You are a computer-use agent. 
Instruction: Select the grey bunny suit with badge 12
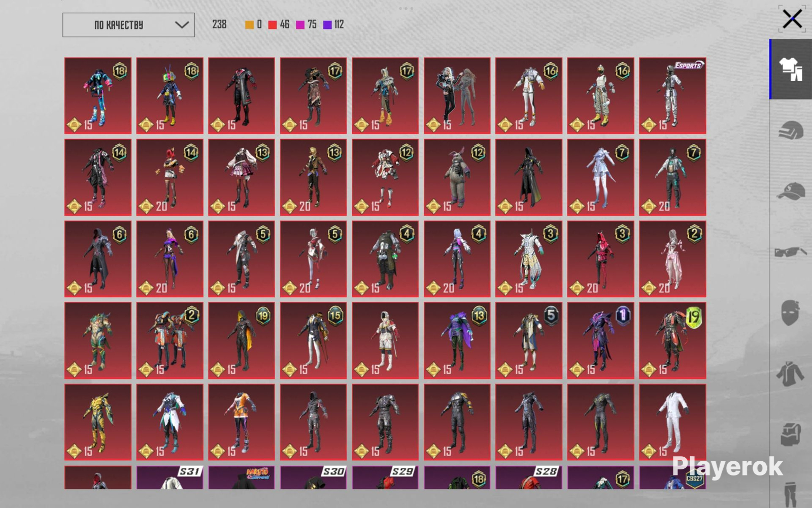pos(457,177)
